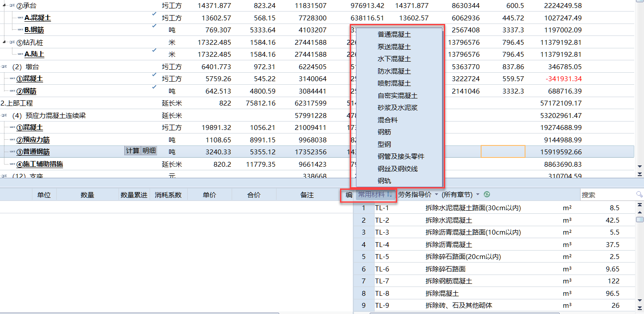Toggle the checkmark on the B.钢筋 row
Viewport: 644px width, 314px height.
[x=154, y=26]
